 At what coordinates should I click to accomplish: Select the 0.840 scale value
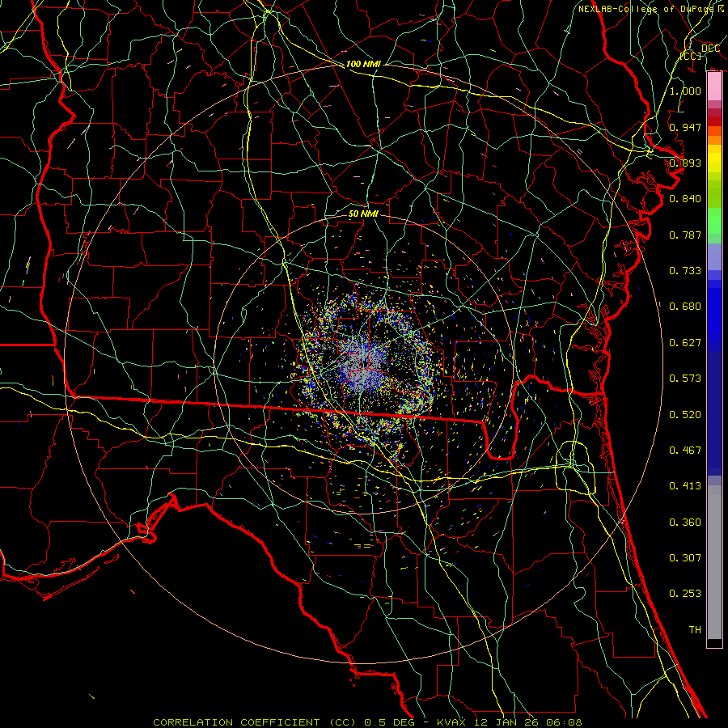pyautogui.click(x=685, y=199)
